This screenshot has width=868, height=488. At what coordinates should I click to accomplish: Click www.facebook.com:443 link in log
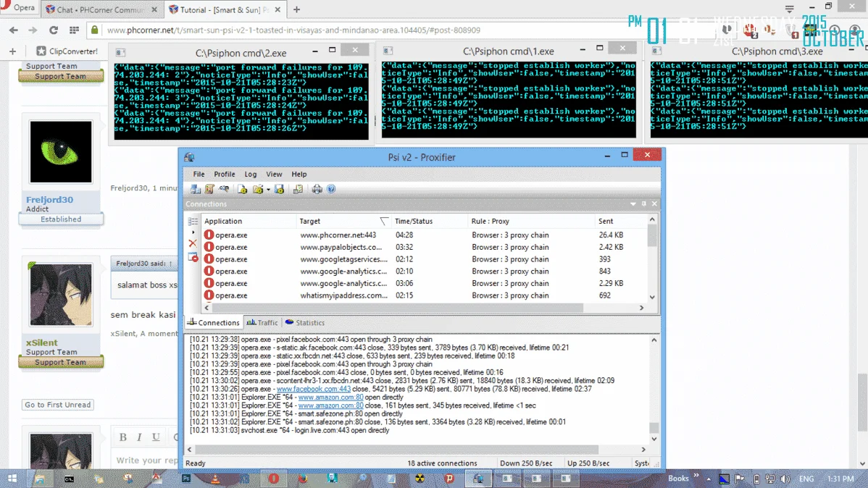pyautogui.click(x=313, y=389)
